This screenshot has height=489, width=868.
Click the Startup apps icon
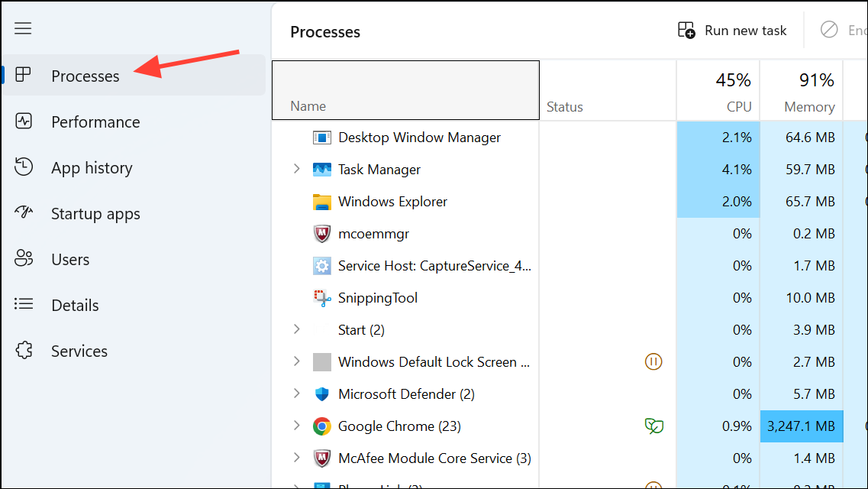click(x=23, y=213)
